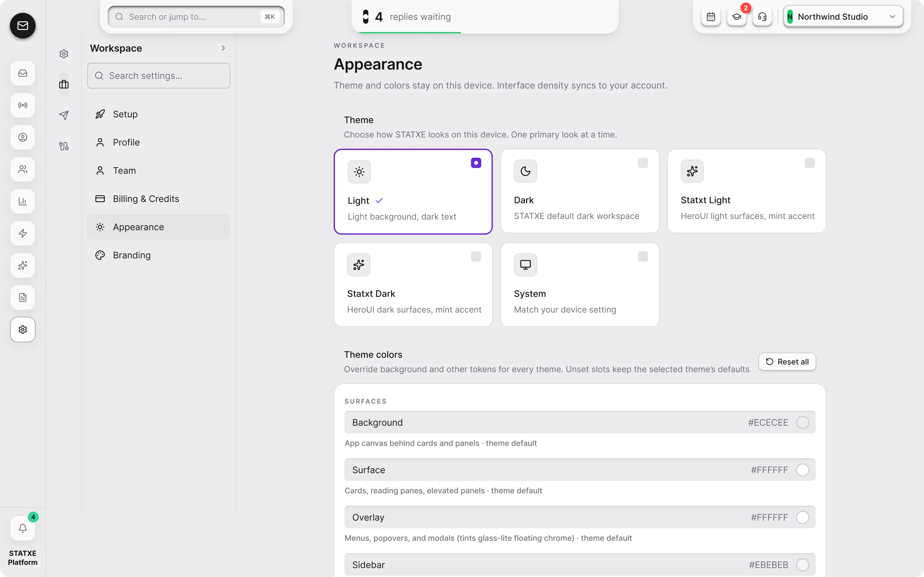Open the notifications bell icon
Screen dimensions: 924x577
click(23, 528)
